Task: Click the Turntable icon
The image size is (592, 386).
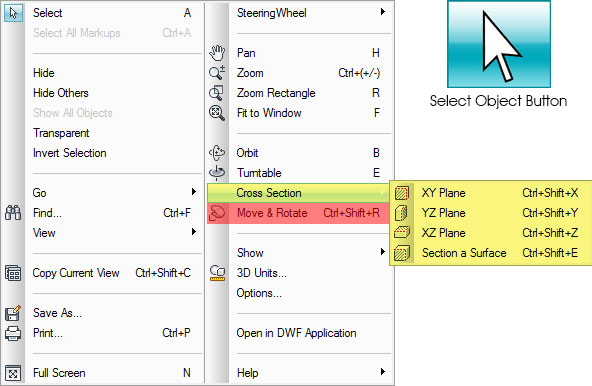Action: [217, 173]
